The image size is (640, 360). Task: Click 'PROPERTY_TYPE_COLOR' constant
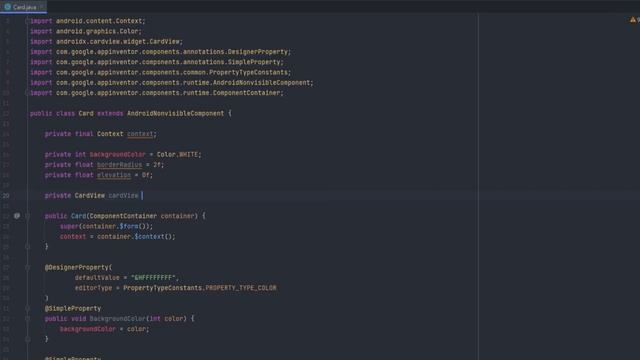[x=241, y=288]
